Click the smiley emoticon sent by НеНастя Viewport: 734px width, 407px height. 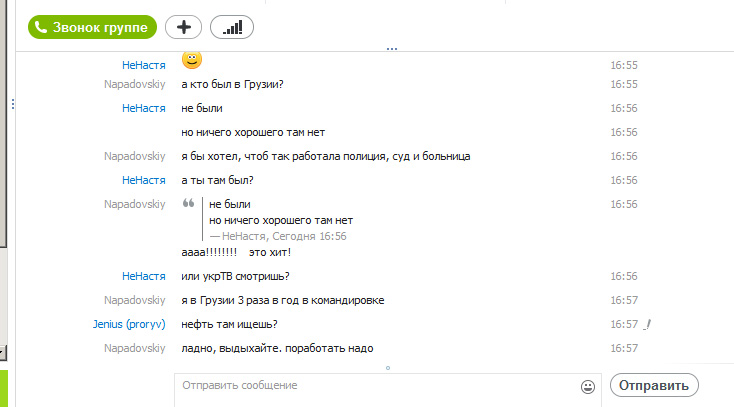(191, 60)
